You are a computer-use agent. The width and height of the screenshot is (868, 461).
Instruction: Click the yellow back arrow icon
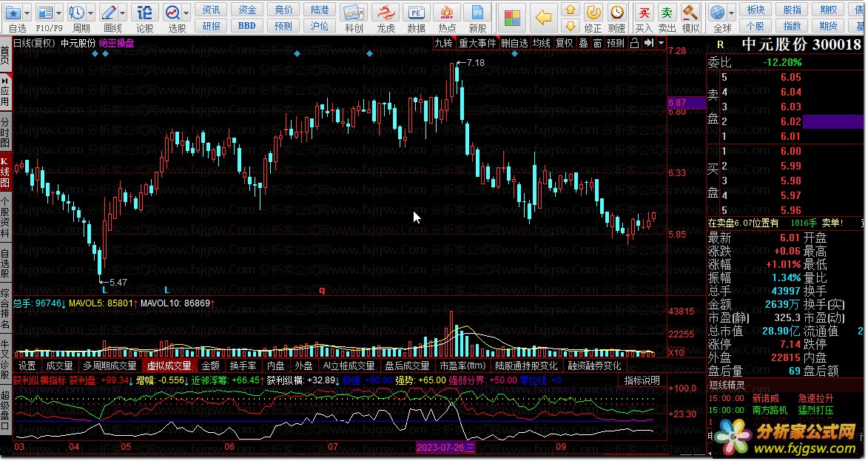[x=544, y=18]
